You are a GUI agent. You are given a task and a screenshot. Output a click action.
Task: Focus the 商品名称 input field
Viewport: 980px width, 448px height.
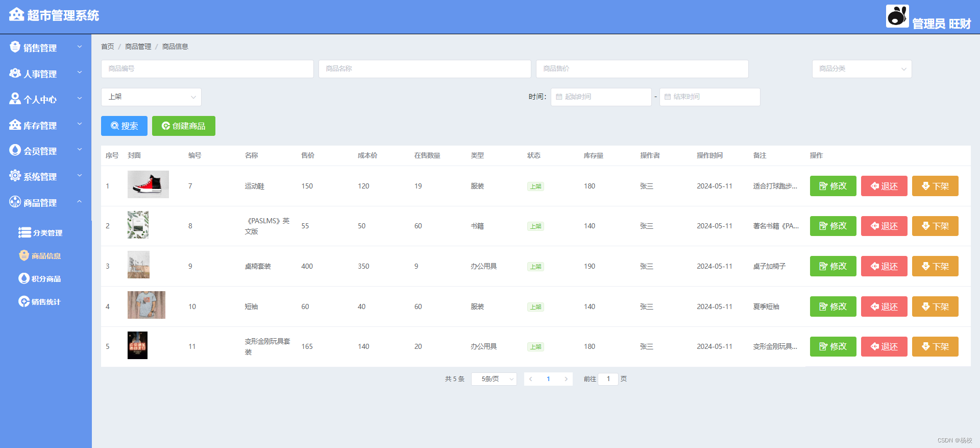tap(425, 69)
